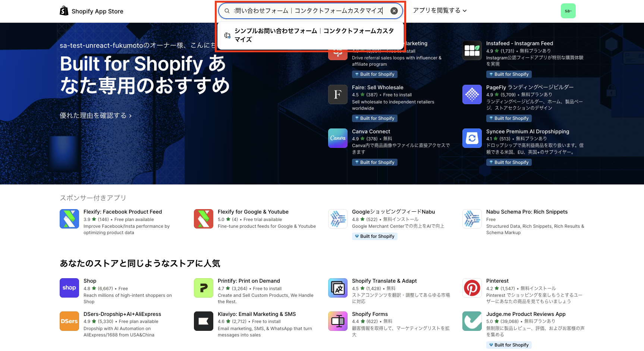Open the sa- account avatar

pyautogui.click(x=568, y=11)
